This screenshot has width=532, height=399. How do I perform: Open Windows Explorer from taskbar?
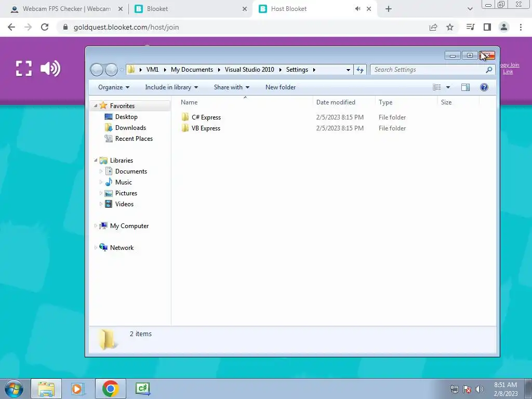[46, 389]
